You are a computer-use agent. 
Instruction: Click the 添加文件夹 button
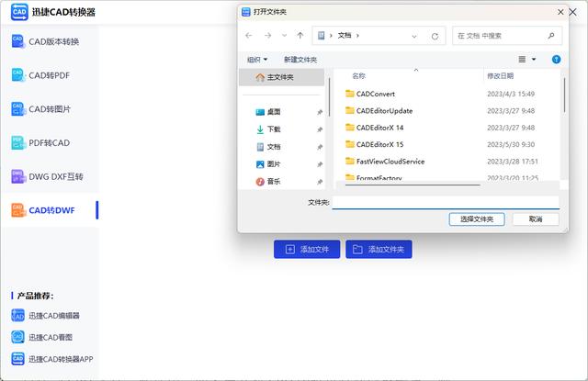click(x=379, y=249)
